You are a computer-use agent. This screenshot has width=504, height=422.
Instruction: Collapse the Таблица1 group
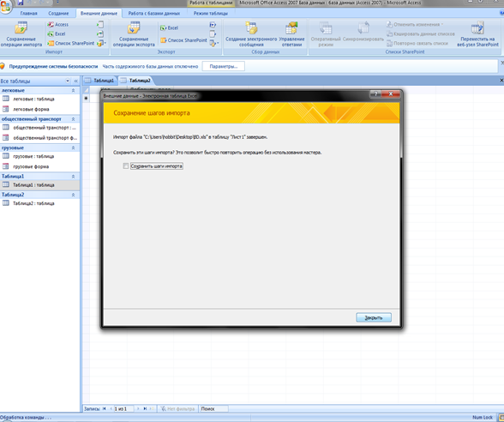(x=73, y=177)
